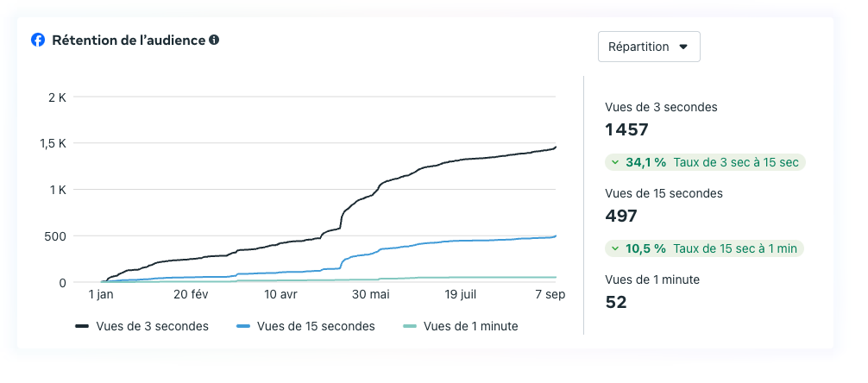Click the 10,5 % rate chevron icon
Viewport: 868px width, 383px height.
613,248
